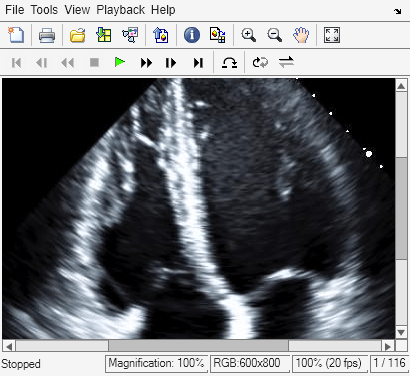Click the vertical scrollbar up arrow
The width and height of the screenshot is (410, 376).
coord(401,86)
